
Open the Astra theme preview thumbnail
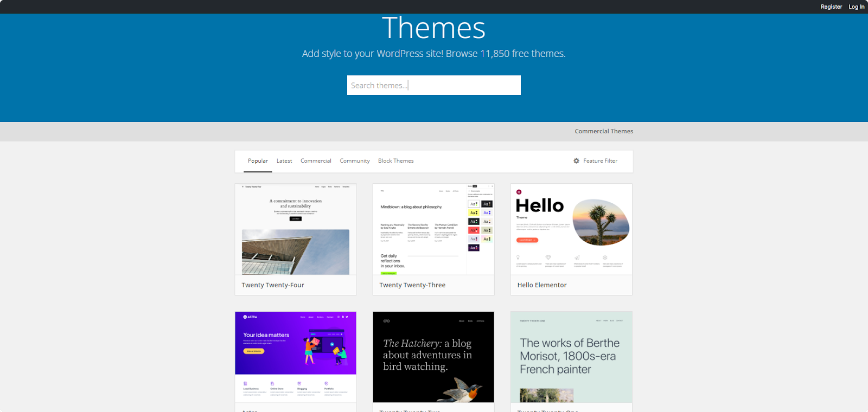point(296,357)
